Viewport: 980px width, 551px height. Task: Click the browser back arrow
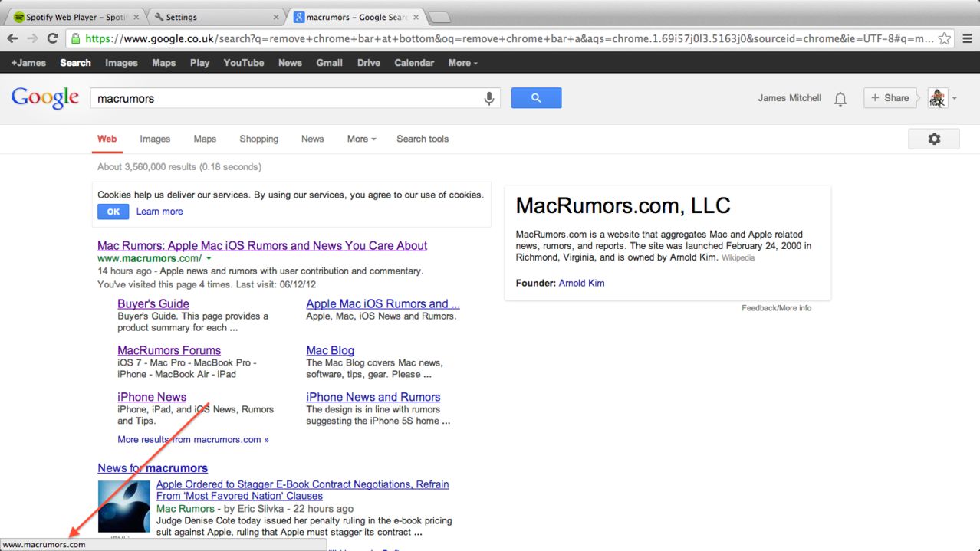[x=13, y=38]
